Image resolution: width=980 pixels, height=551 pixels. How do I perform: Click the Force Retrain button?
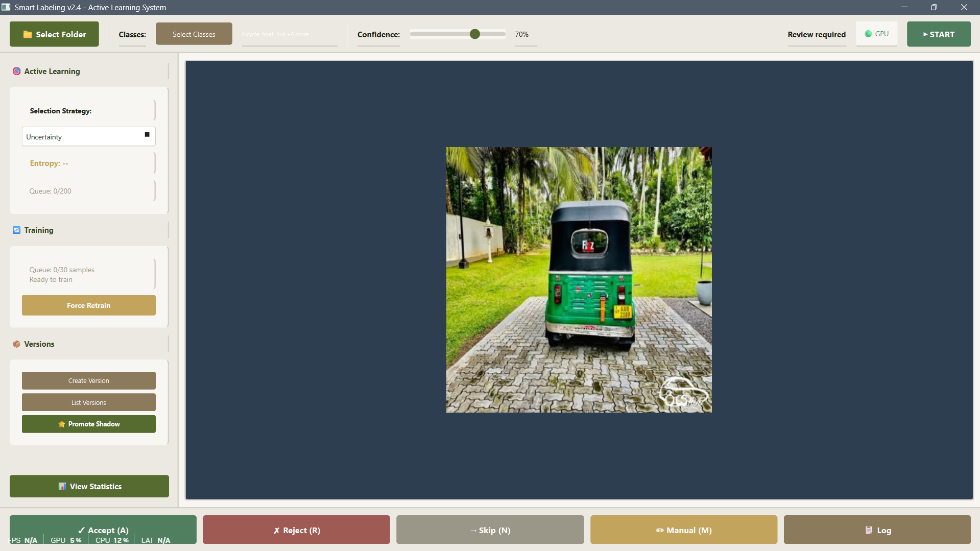point(89,305)
